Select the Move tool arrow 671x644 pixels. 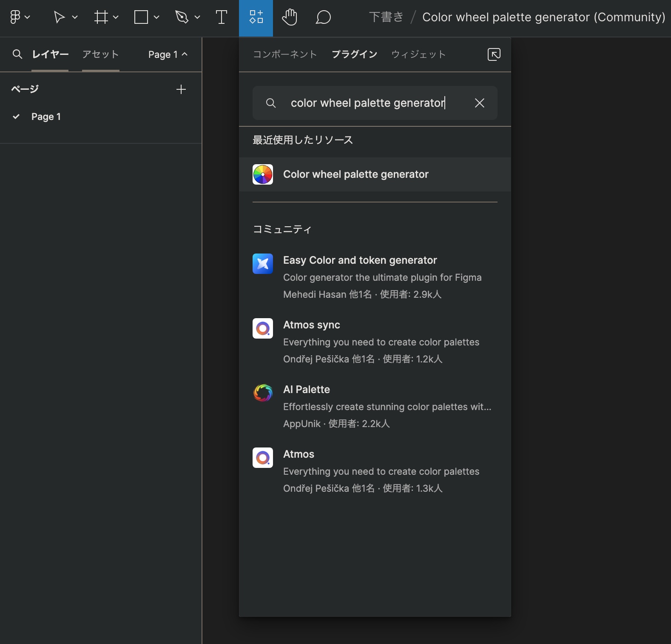click(59, 17)
